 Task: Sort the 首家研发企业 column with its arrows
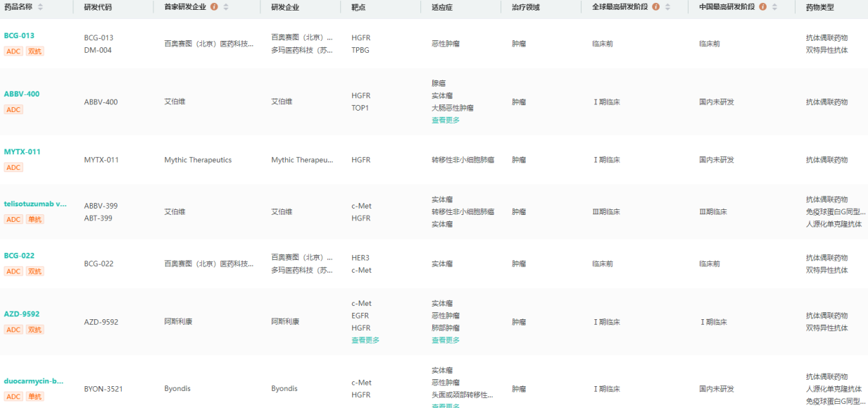(x=226, y=7)
